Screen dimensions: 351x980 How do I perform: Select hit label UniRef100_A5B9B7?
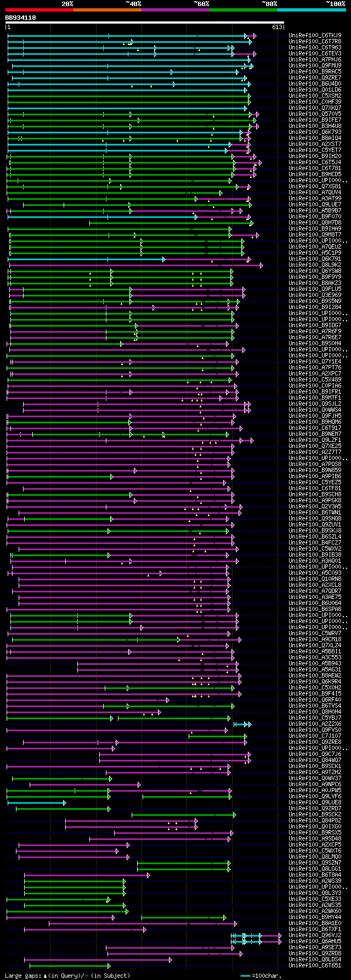pyautogui.click(x=315, y=210)
